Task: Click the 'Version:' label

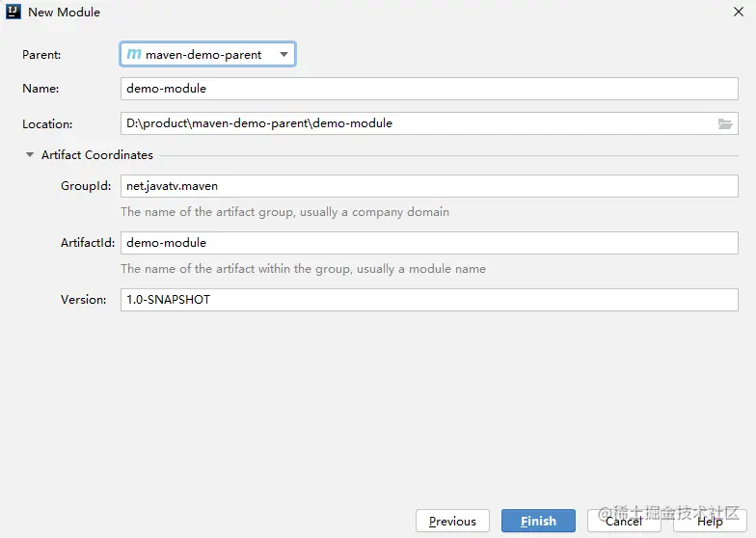Action: [x=83, y=299]
